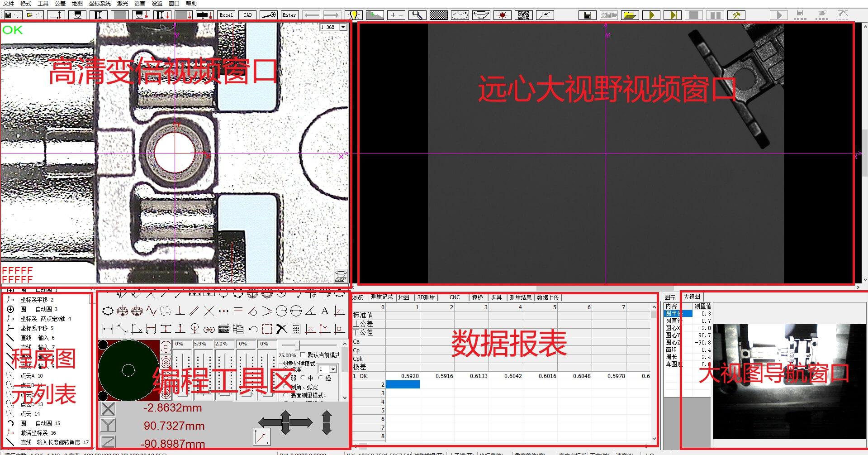Click the undo arrow tool icon
The width and height of the screenshot is (868, 455).
point(253,329)
